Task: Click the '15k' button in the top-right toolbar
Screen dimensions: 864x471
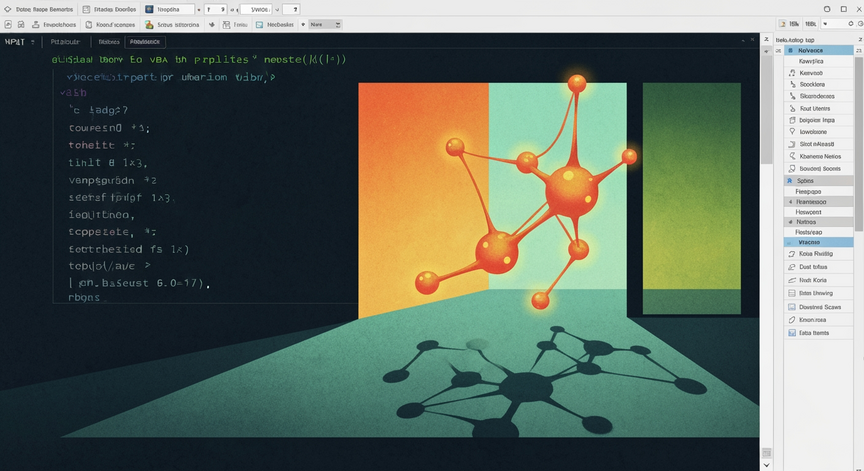Action: [x=789, y=24]
